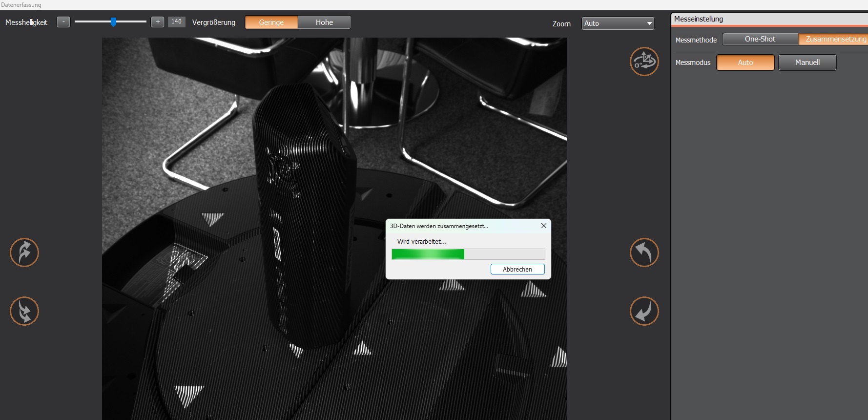Set Messmodus to Auto
The height and width of the screenshot is (420, 868).
[745, 63]
